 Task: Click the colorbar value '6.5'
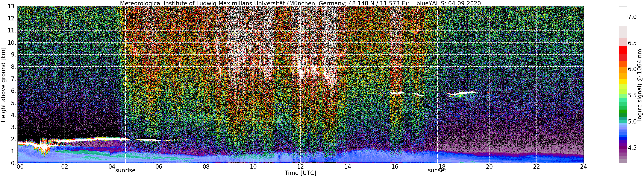tap(632, 43)
